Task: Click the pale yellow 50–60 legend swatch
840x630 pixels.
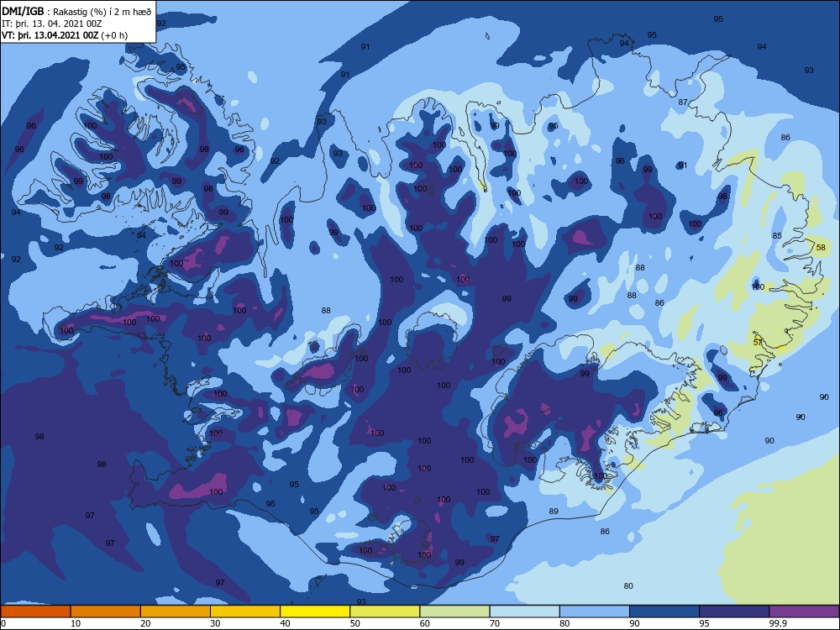Action: pos(385,612)
